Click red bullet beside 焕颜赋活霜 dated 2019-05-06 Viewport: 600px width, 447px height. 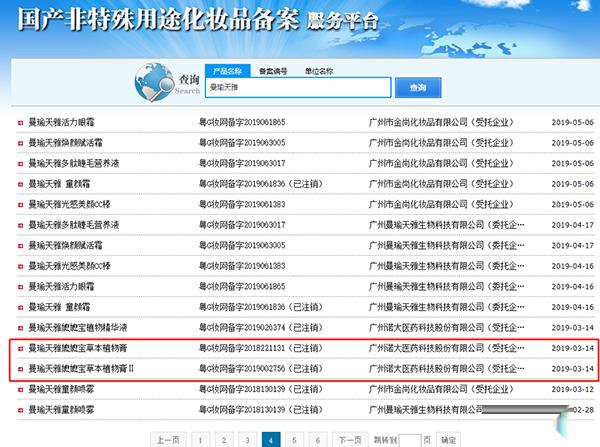pyautogui.click(x=21, y=144)
